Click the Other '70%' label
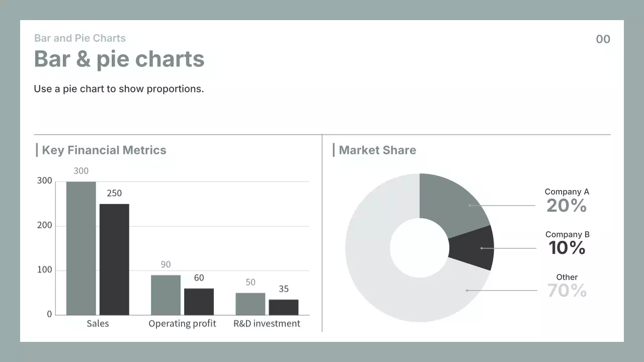 click(x=567, y=291)
